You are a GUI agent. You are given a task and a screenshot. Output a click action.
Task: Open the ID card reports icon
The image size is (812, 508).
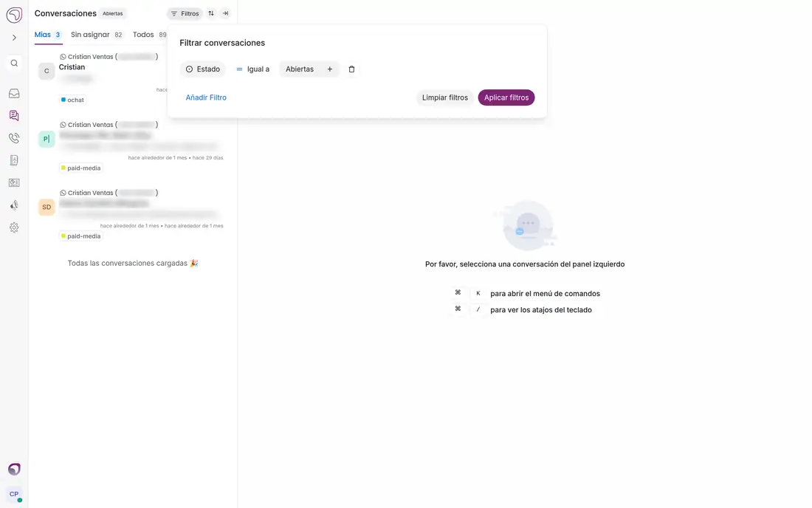tap(14, 183)
